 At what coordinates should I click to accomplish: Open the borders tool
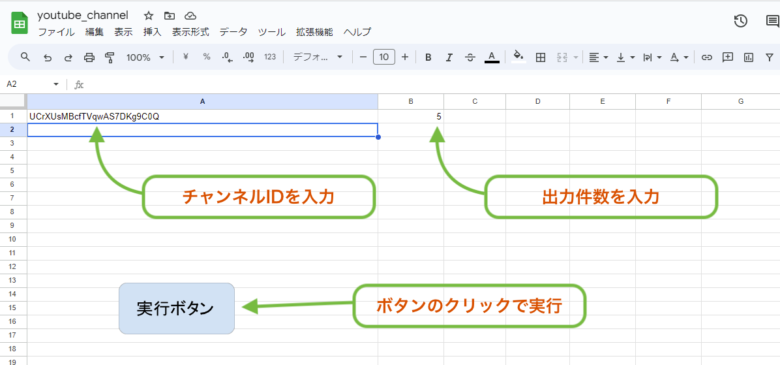coord(540,58)
